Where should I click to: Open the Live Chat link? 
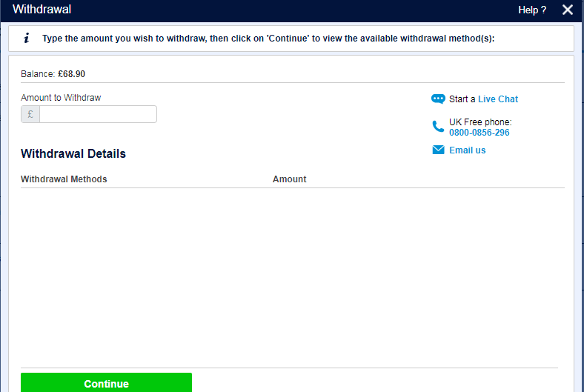(498, 99)
